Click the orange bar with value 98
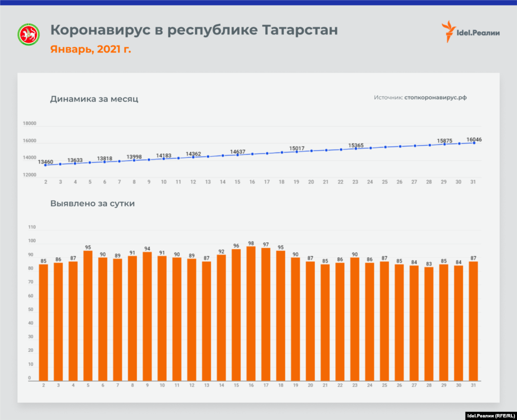This screenshot has width=517, height=420. [251, 313]
